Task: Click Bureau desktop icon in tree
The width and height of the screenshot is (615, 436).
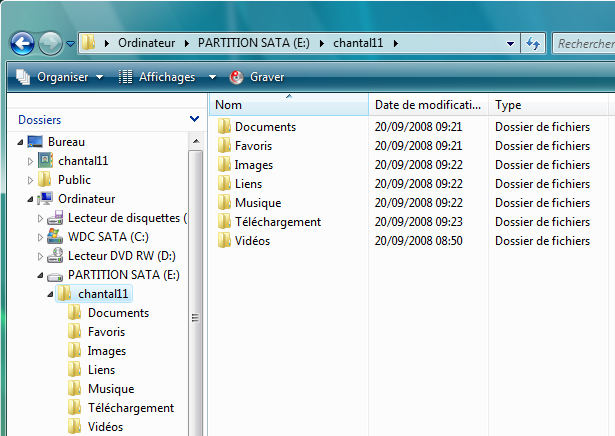Action: coord(35,142)
